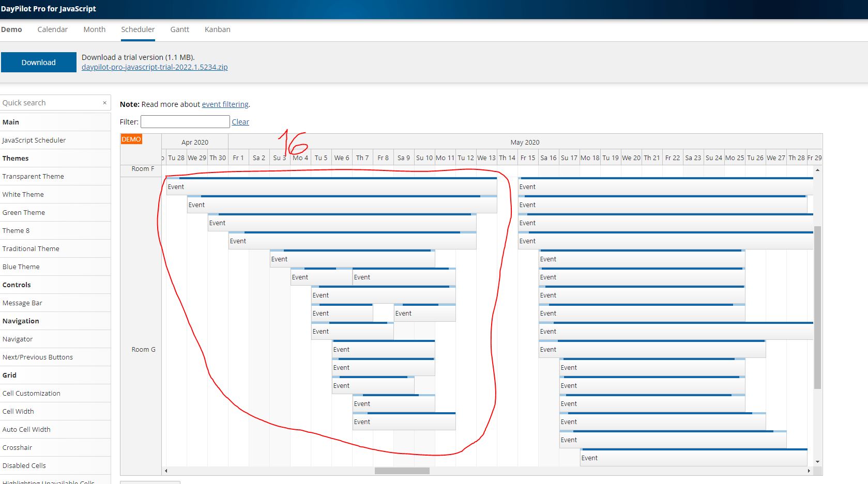Click the vertical scrollbar thumb of the scheduler
The width and height of the screenshot is (868, 484).
click(x=817, y=307)
